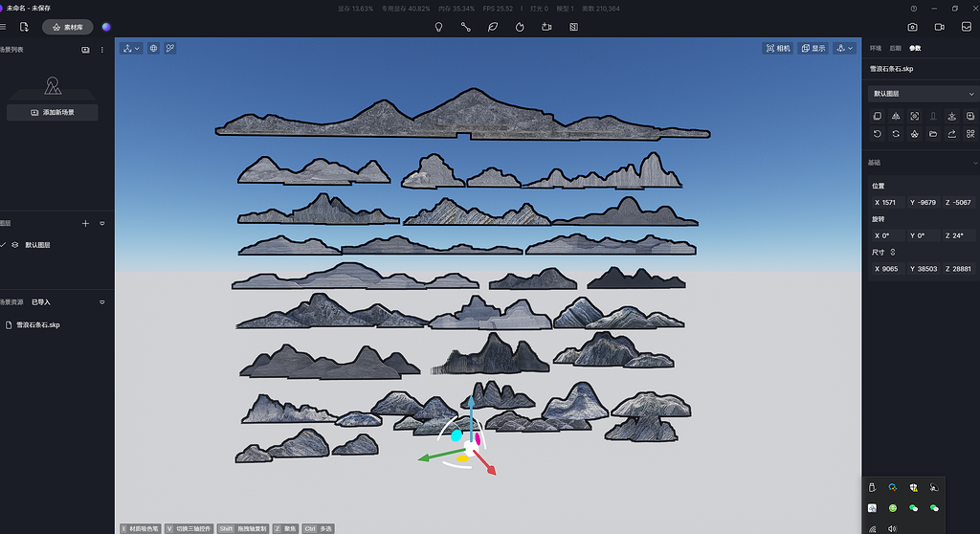Click the QR code icon in parameters panel
980x534 pixels.
(970, 134)
